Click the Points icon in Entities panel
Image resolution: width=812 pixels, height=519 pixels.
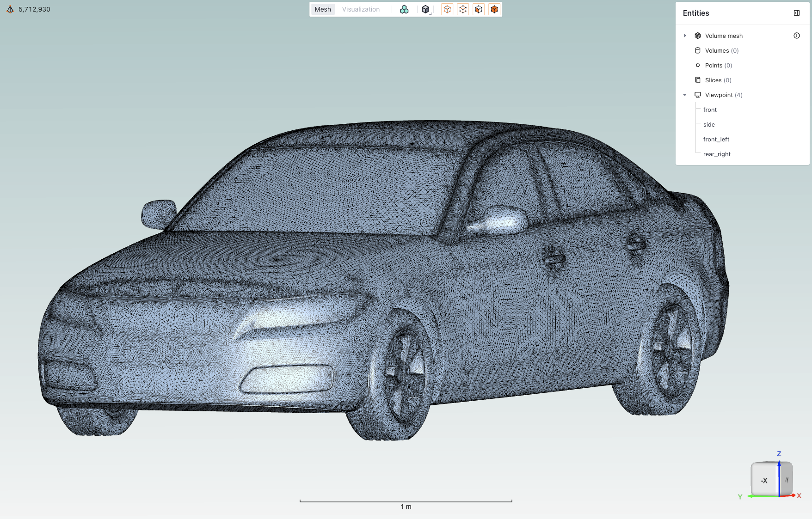[698, 65]
